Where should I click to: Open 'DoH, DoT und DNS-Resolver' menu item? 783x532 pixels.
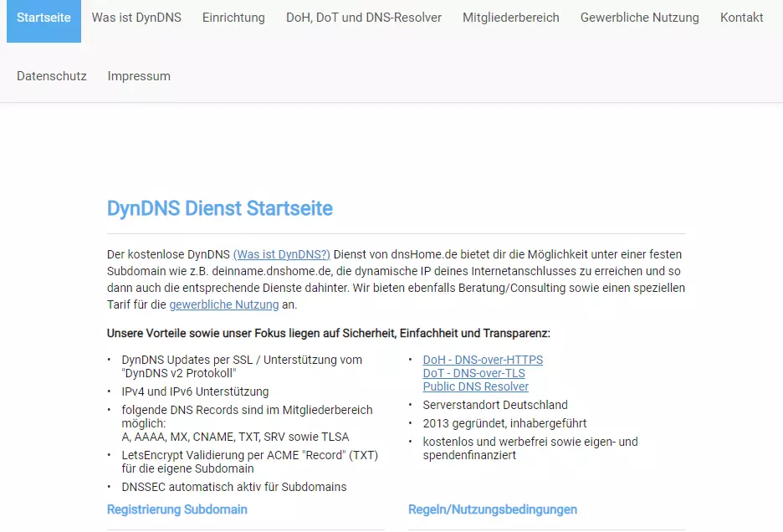coord(364,18)
